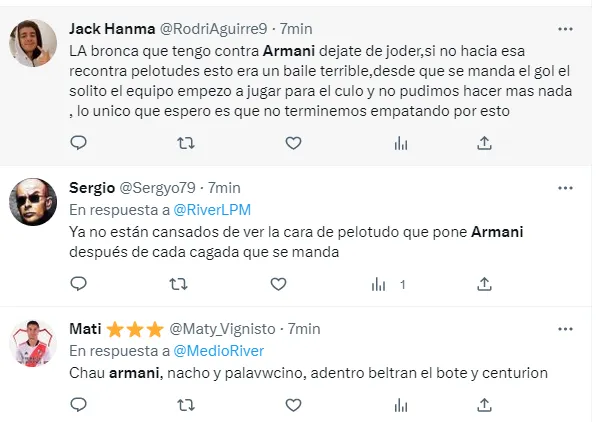Viewport: 611px width, 422px height.
Task: Share Sergio's tweet
Action: coord(484,285)
